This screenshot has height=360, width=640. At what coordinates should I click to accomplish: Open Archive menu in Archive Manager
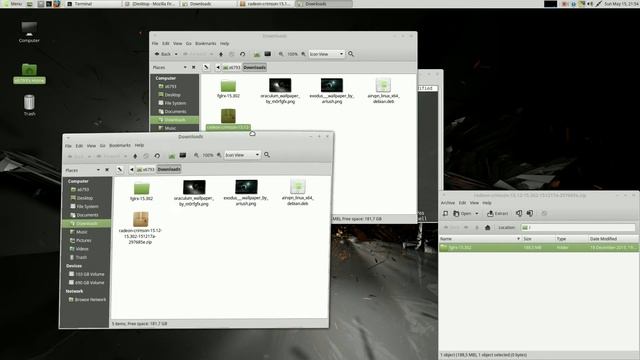pyautogui.click(x=448, y=203)
